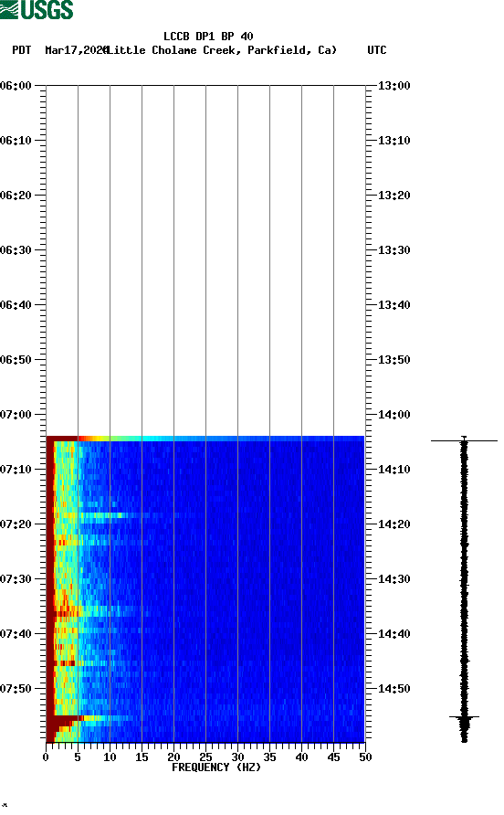Click the USGS logo
504x815 pixels.
[x=37, y=10]
